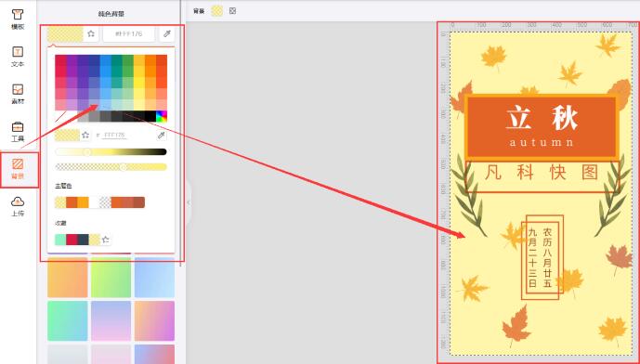Open the 模板 templates sidebar section

[x=18, y=19]
